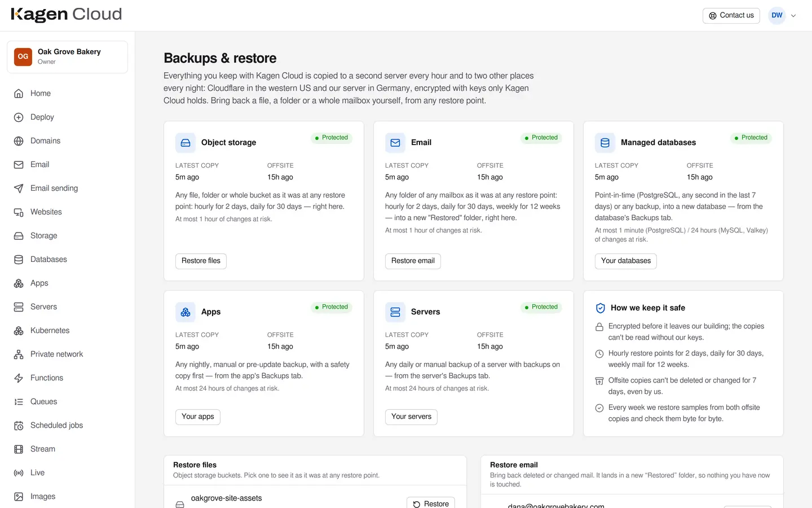The image size is (812, 508).
Task: Click the Protected badge on Servers card
Action: (x=541, y=307)
